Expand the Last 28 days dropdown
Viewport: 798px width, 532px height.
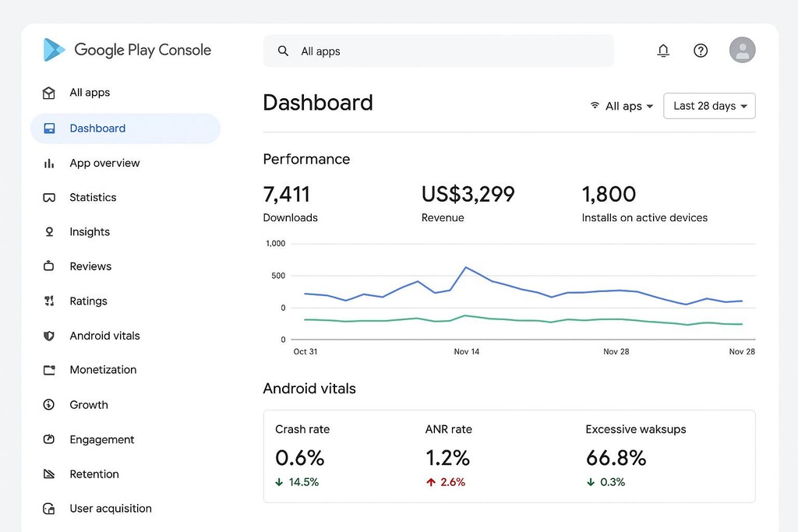[x=709, y=106]
